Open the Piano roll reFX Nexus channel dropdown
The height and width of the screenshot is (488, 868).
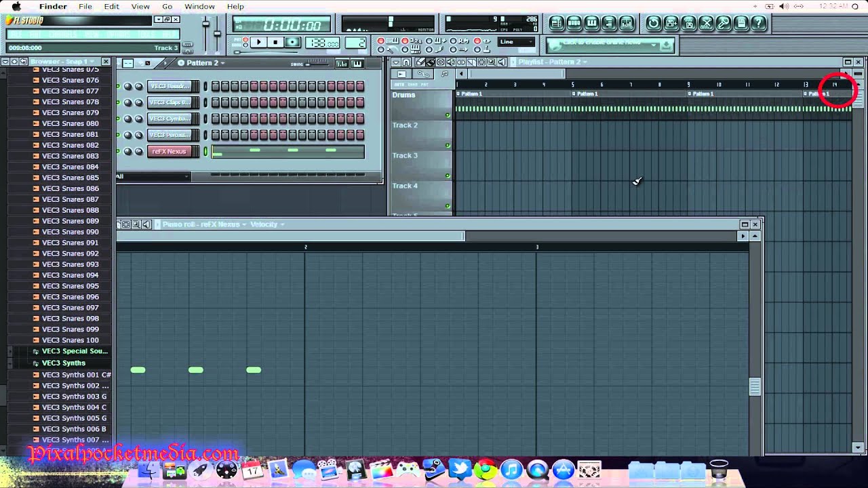click(204, 224)
